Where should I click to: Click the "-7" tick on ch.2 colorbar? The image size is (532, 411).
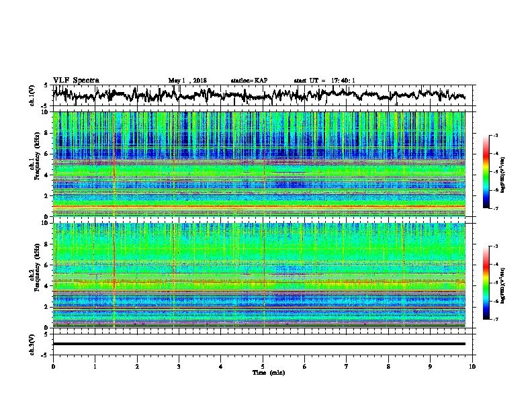click(495, 319)
